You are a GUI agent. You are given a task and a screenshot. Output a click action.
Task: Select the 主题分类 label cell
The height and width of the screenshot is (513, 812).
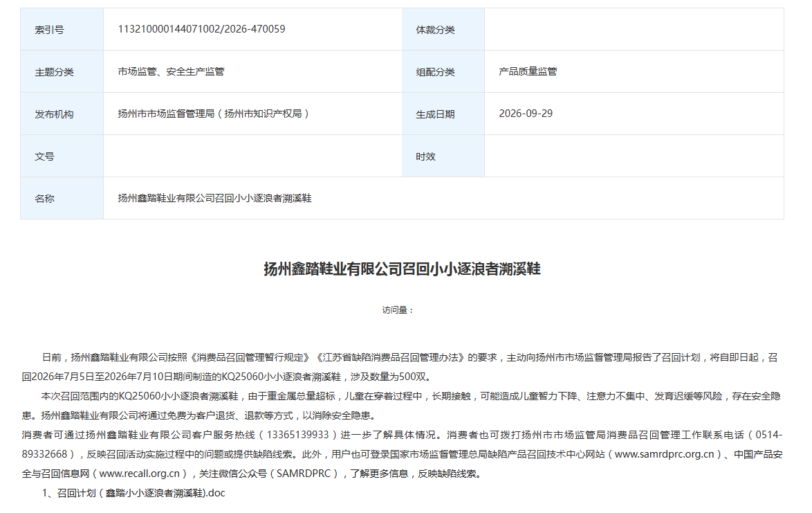(62, 71)
